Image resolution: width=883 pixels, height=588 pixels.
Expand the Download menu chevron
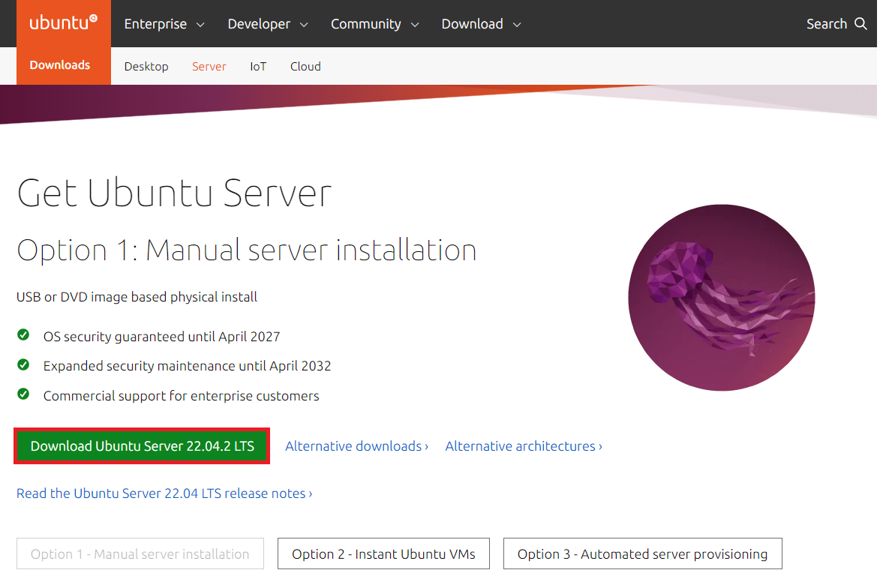tap(517, 25)
